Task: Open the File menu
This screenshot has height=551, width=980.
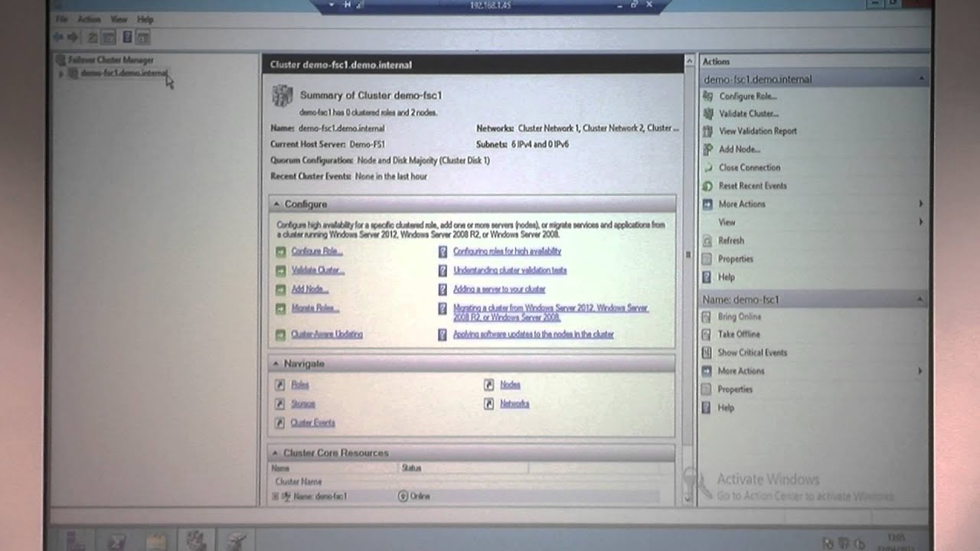Action: click(x=62, y=19)
